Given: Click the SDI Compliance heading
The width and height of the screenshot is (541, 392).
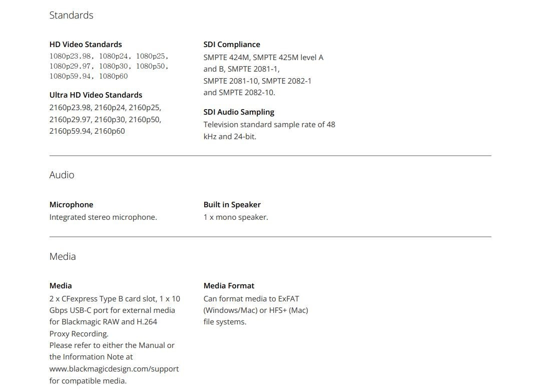Looking at the screenshot, I should [x=232, y=45].
